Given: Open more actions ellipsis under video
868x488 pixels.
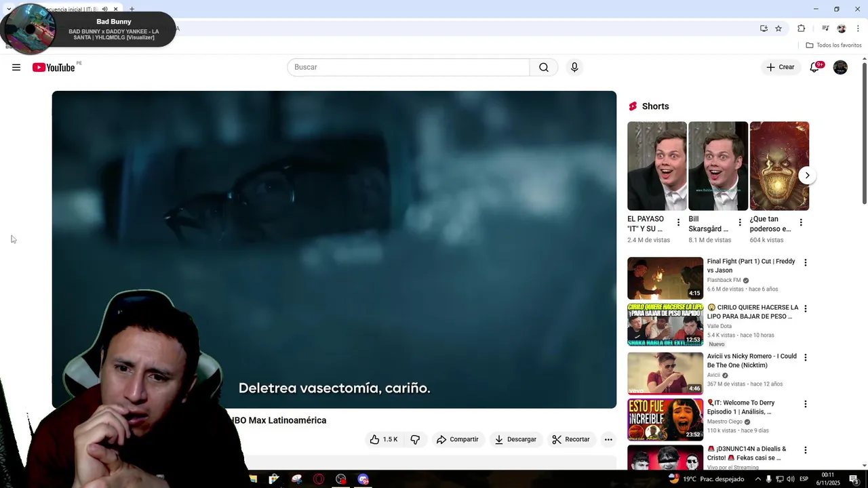Looking at the screenshot, I should [608, 439].
